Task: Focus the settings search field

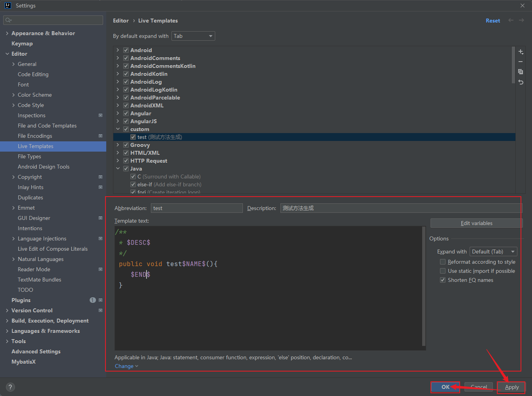Action: pos(53,20)
